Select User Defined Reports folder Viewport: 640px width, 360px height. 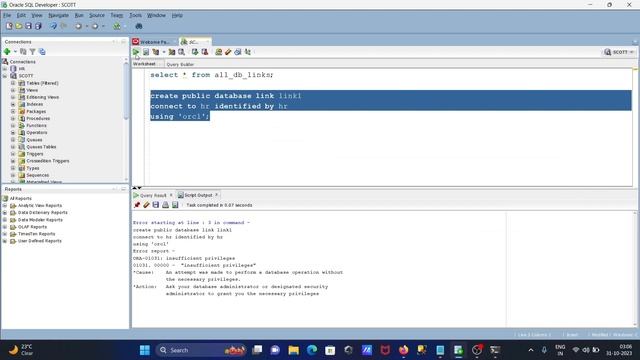coord(40,241)
